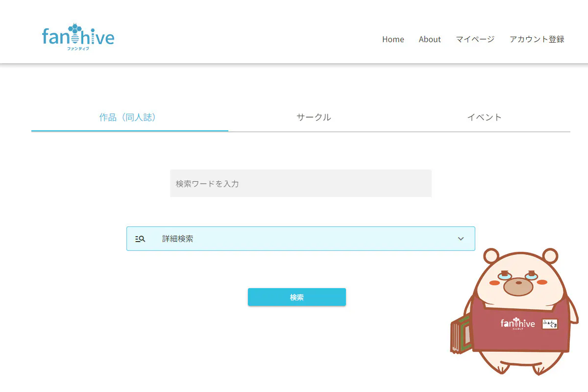The width and height of the screenshot is (588, 392).
Task: Switch to the サークル tab
Action: coord(314,118)
